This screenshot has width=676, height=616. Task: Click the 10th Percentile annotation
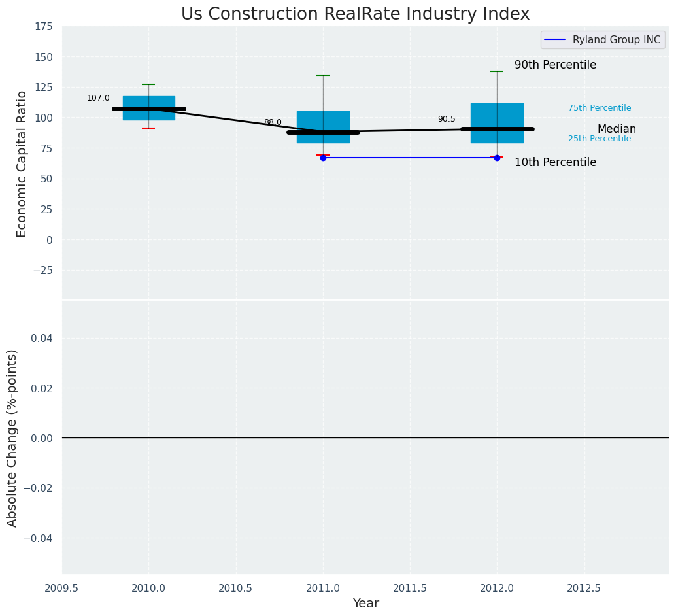[555, 162]
